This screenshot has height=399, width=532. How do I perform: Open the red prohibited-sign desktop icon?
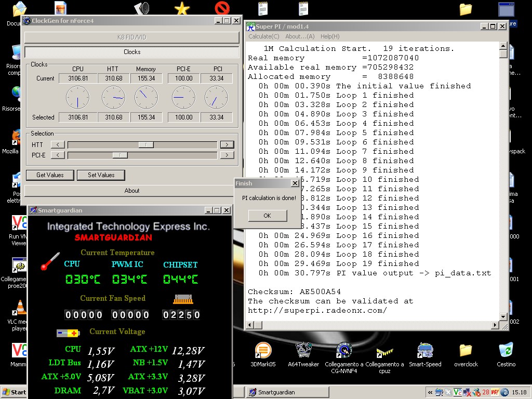pos(222,7)
